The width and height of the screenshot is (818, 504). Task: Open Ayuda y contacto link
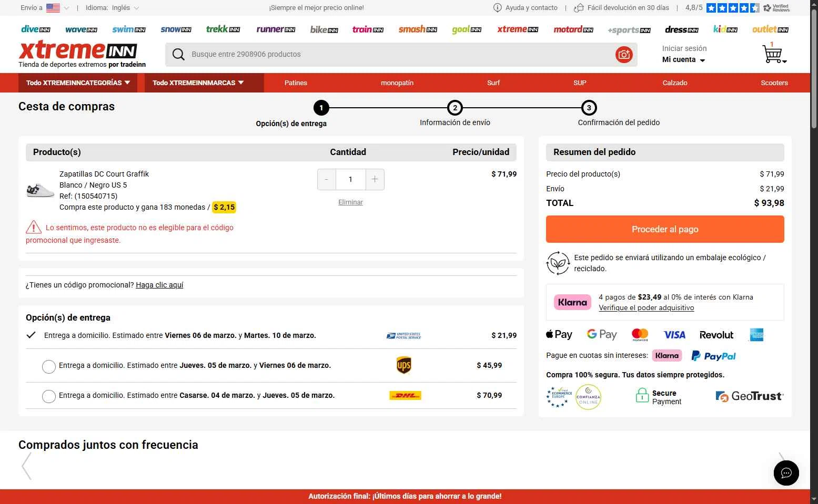526,8
